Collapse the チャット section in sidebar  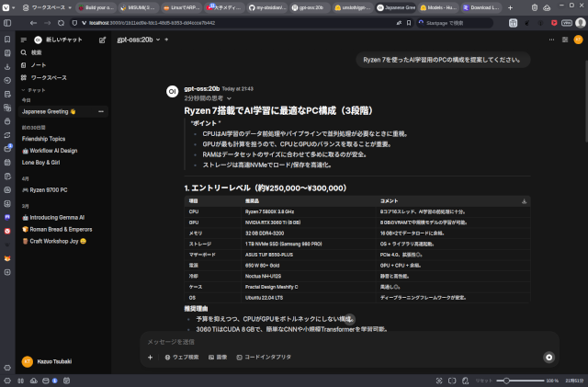click(33, 90)
